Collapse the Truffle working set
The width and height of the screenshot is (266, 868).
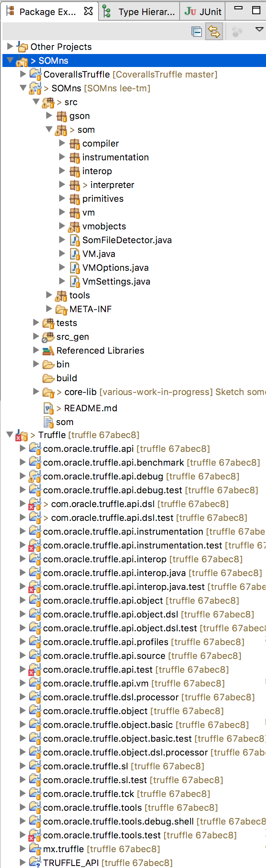(10, 435)
